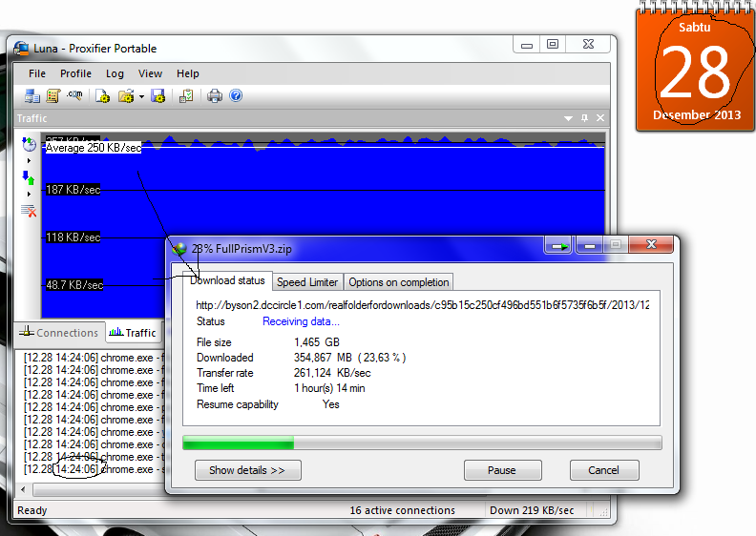Screen dimensions: 756x536
Task: Click the clock traffic interval icon
Action: click(29, 143)
